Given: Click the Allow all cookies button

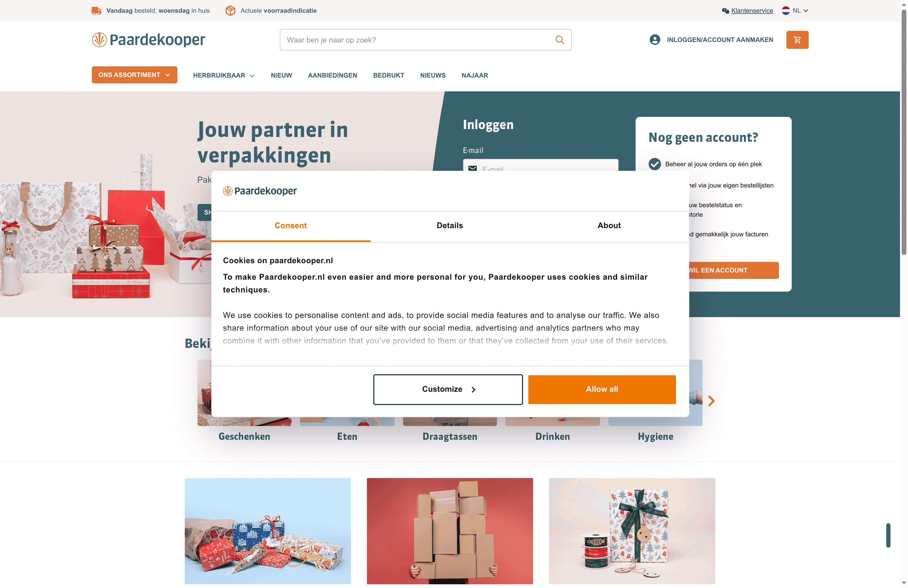Looking at the screenshot, I should pos(602,389).
